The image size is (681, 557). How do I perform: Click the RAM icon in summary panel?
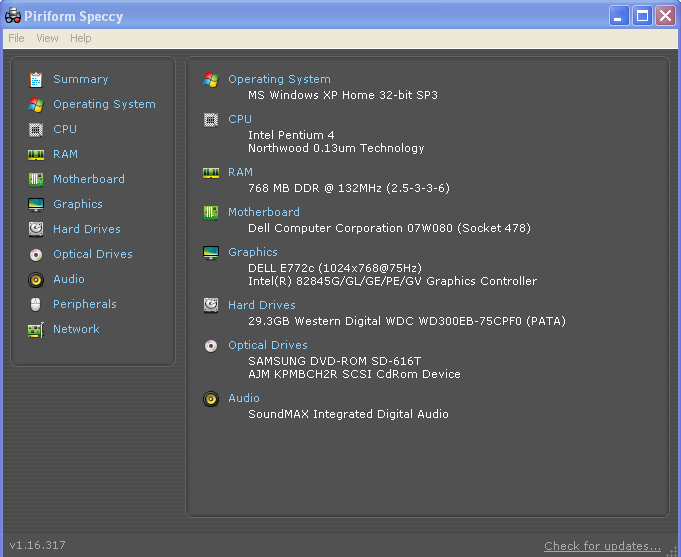pos(211,173)
